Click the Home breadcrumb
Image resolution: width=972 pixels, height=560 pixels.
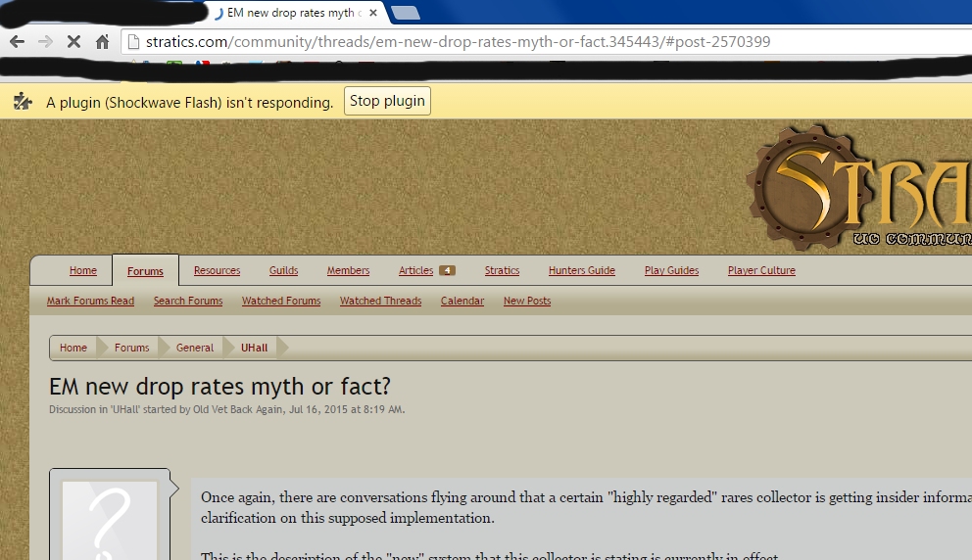[x=73, y=349]
